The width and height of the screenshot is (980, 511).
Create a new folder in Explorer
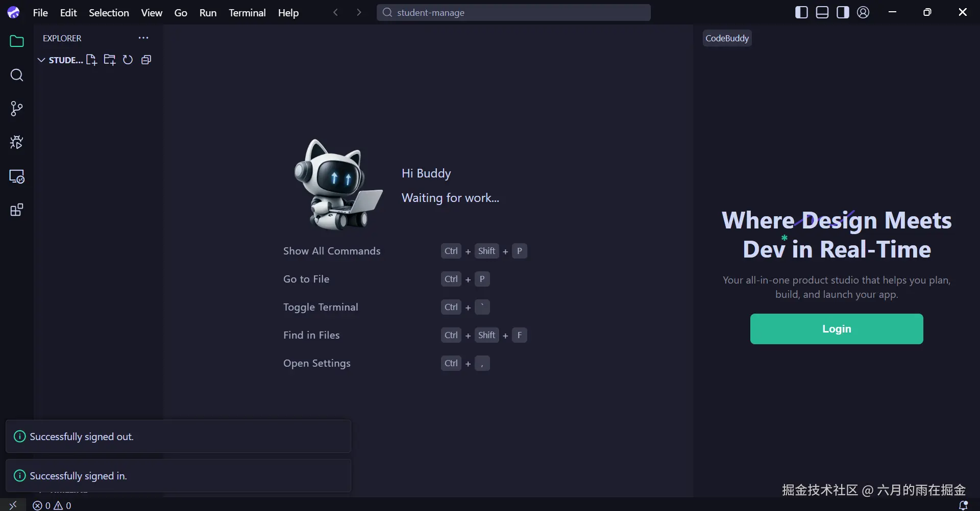pyautogui.click(x=110, y=60)
